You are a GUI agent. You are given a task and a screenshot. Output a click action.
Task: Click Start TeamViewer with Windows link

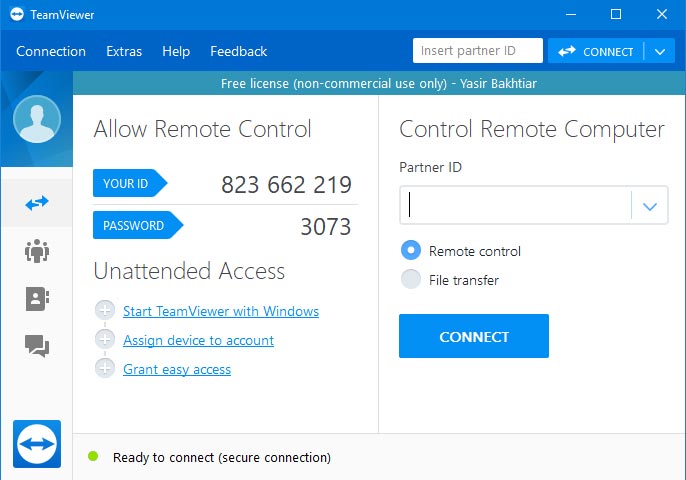click(x=221, y=311)
